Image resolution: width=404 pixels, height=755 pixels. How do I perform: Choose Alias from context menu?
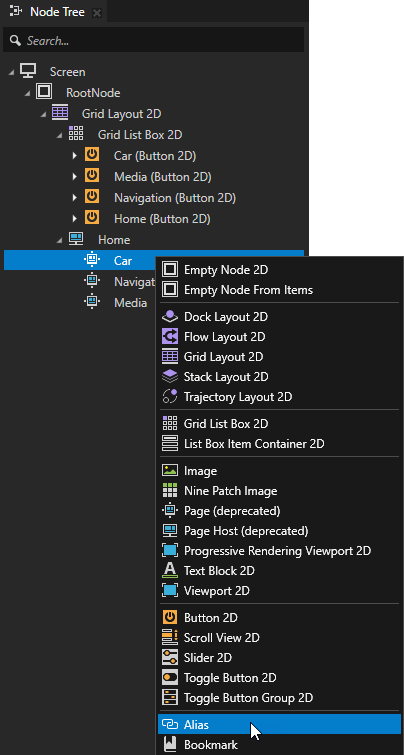280,724
